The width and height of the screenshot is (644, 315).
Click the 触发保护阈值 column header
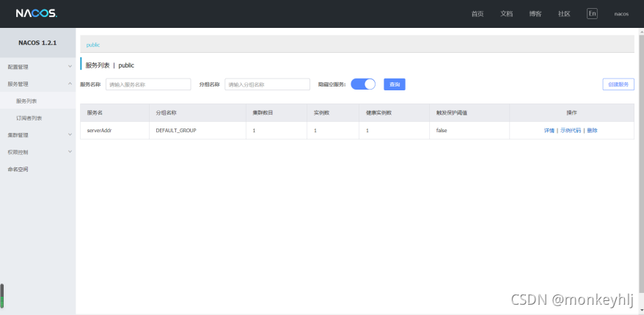pos(469,112)
